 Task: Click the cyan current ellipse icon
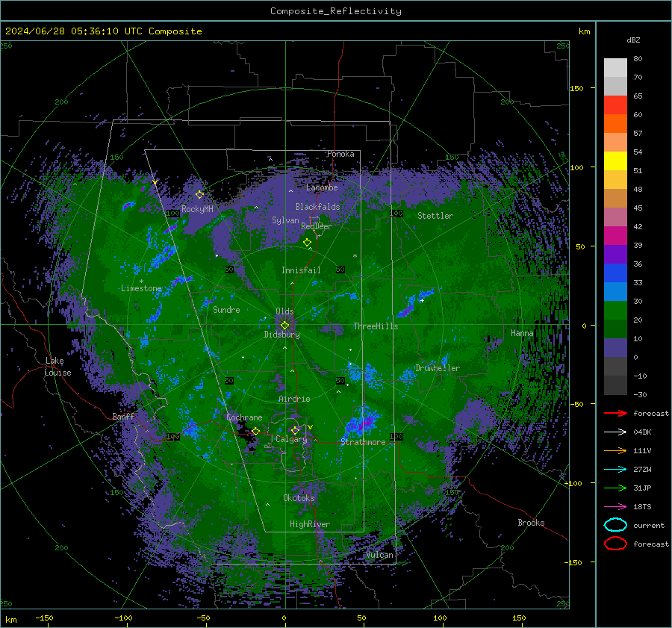click(x=615, y=525)
